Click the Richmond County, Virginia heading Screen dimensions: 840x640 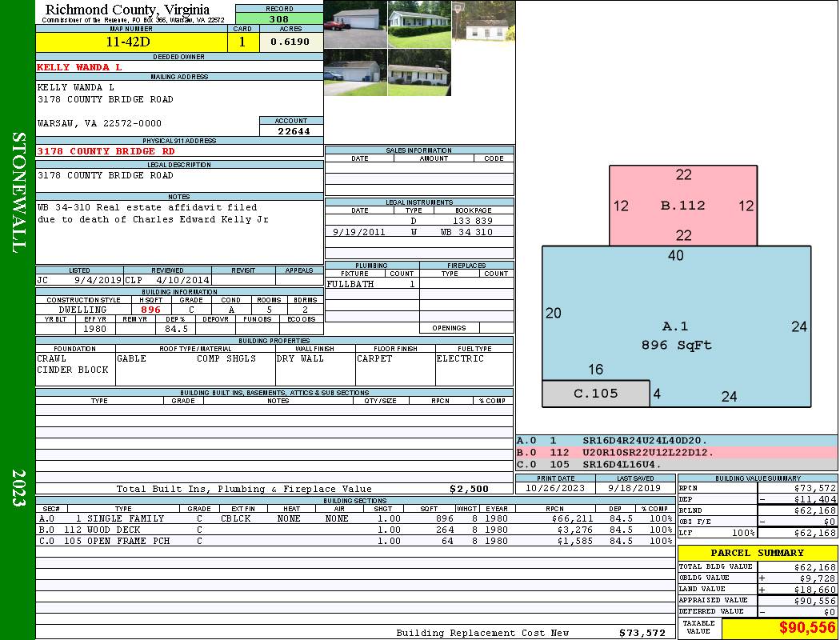point(127,10)
